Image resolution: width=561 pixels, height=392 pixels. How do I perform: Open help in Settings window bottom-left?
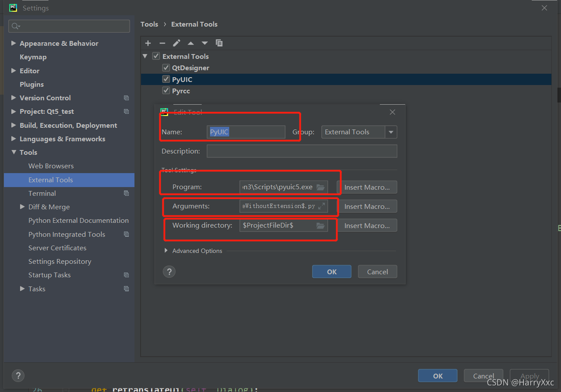coord(18,375)
